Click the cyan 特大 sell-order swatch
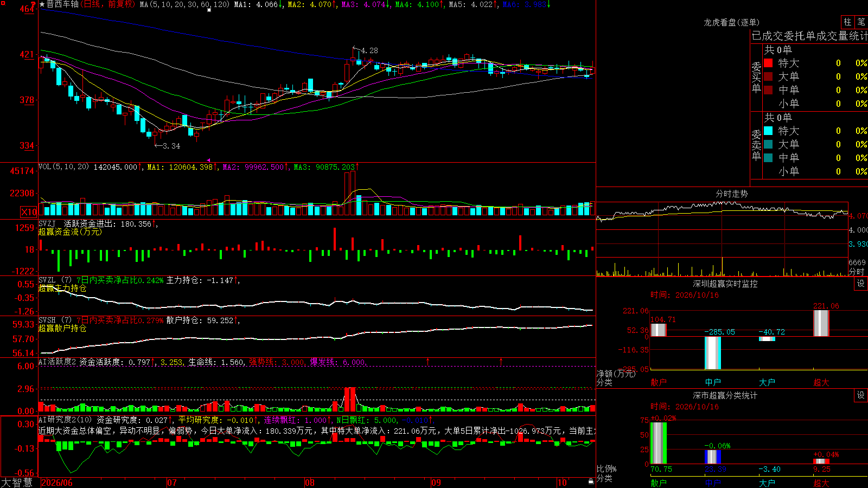 [x=768, y=131]
